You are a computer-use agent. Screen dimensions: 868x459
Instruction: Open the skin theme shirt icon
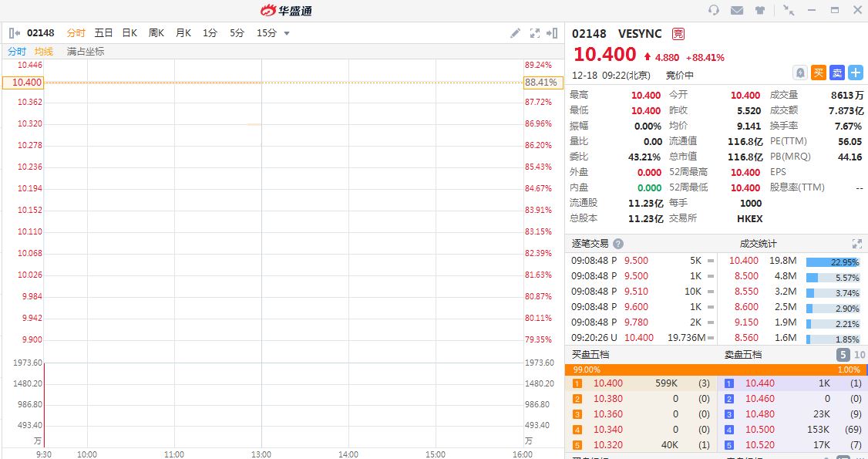(x=759, y=10)
